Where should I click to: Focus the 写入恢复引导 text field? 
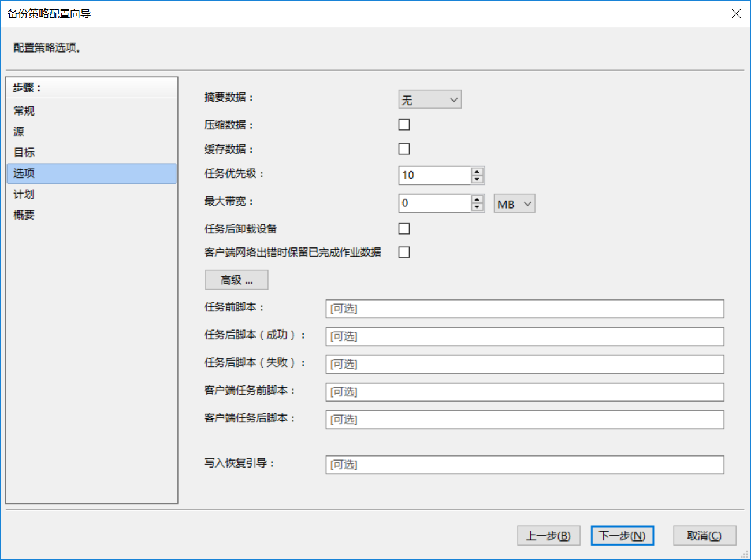[525, 465]
